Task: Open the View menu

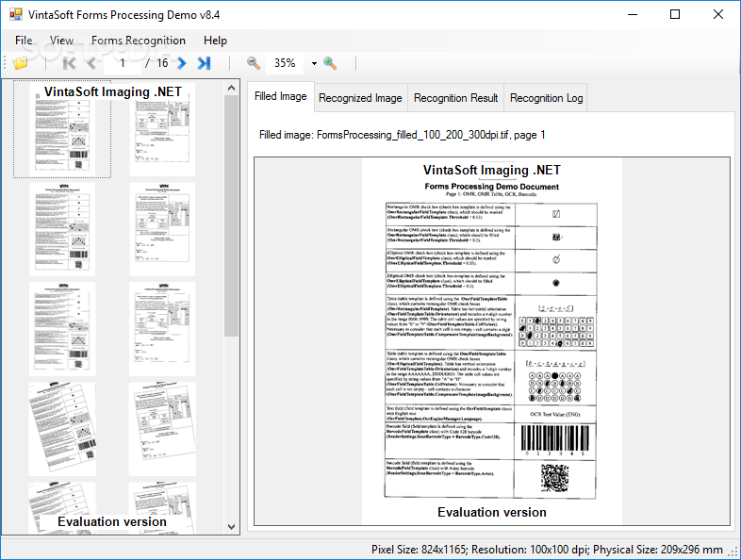Action: pyautogui.click(x=61, y=41)
